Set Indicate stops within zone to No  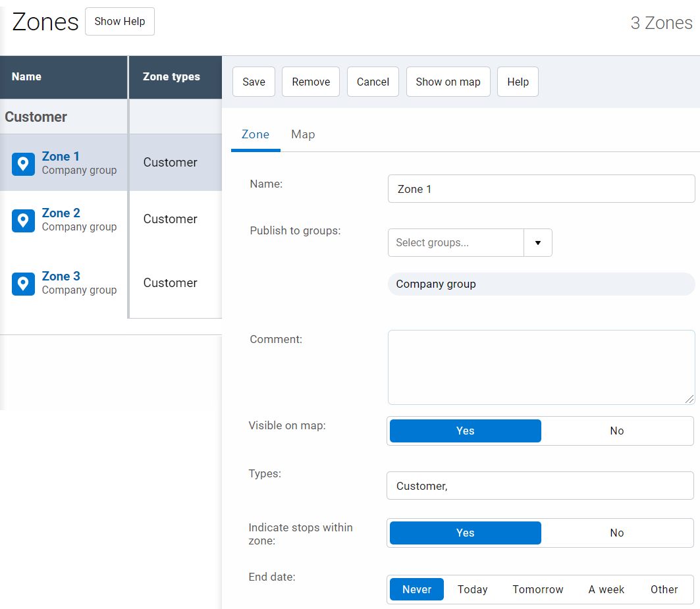(x=616, y=533)
